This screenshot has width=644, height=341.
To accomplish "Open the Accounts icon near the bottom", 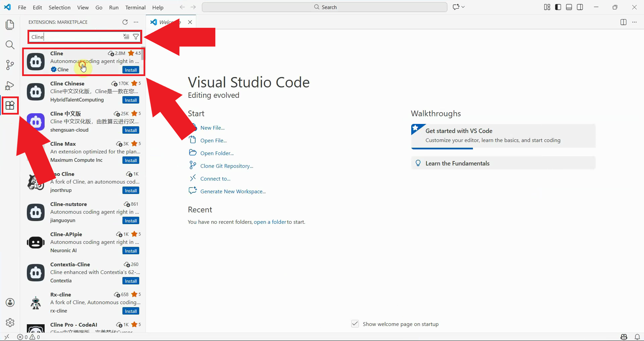I will 10,302.
